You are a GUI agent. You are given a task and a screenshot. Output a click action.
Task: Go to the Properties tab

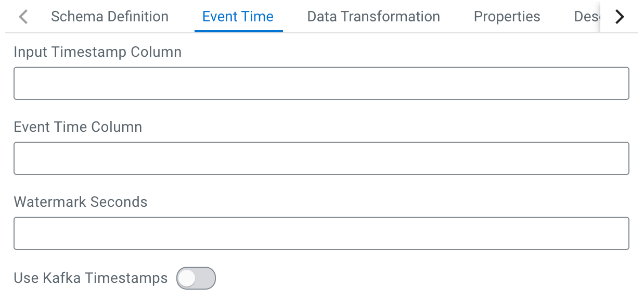[x=507, y=17]
